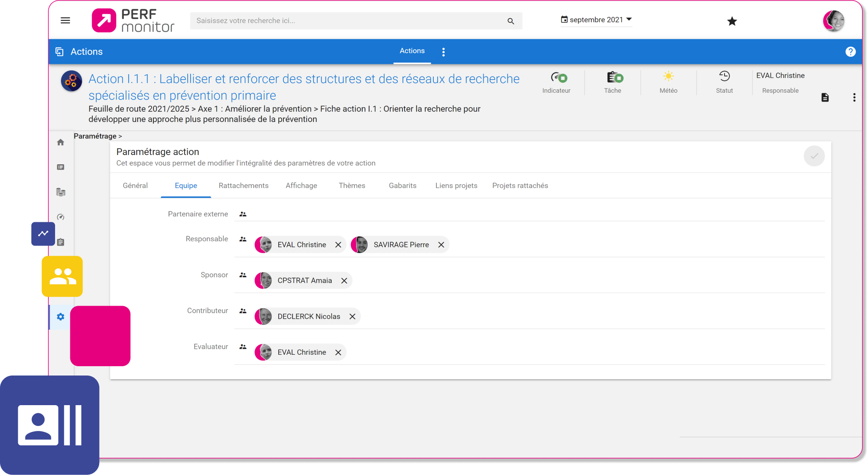The height and width of the screenshot is (475, 868).
Task: Switch to Liens projets tab
Action: pos(456,185)
